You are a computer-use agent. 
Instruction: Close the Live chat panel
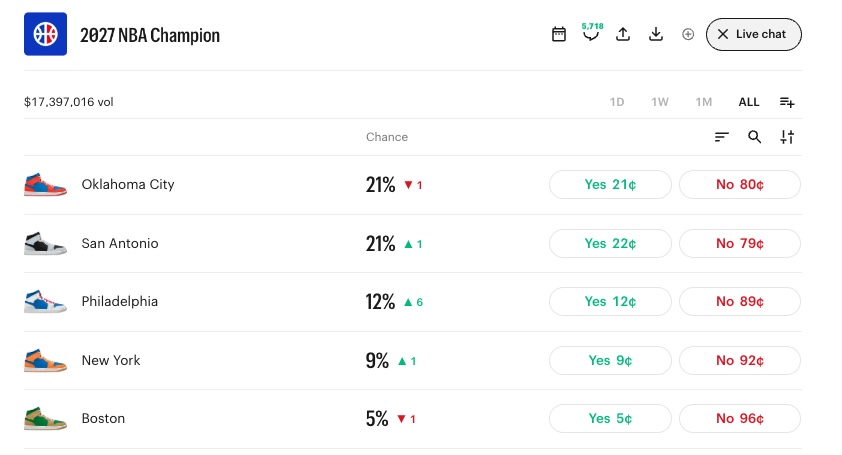coord(753,34)
